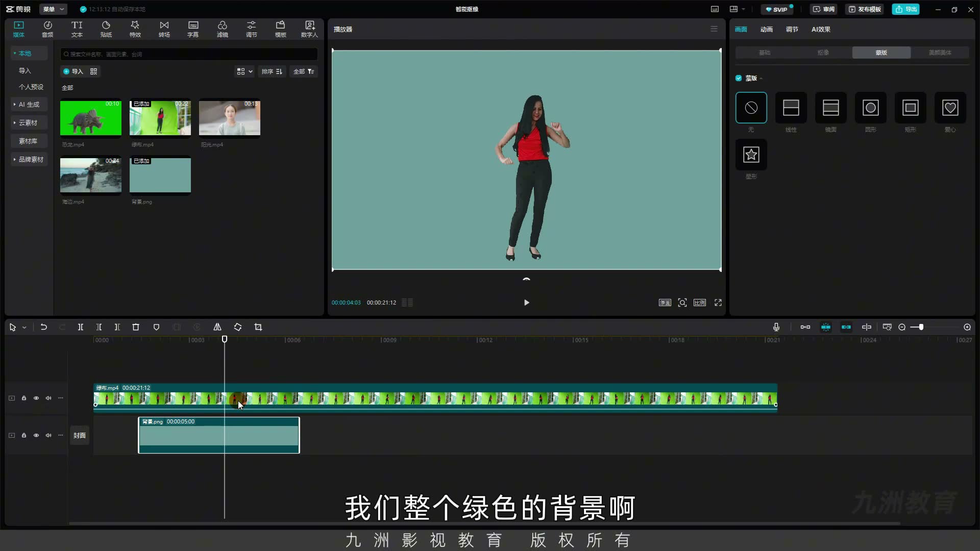Start voice recording with microphone icon
The image size is (980, 551).
tap(776, 327)
